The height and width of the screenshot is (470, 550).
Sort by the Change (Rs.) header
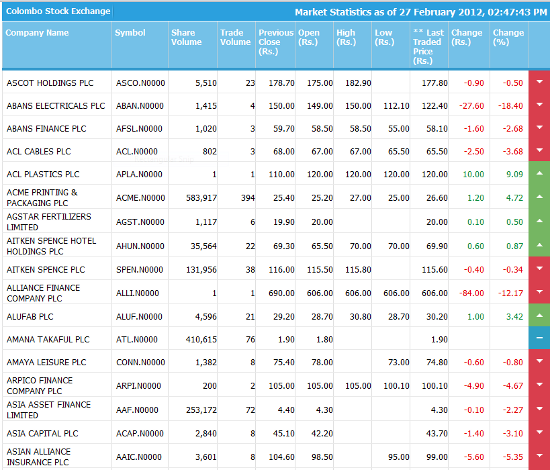[x=467, y=38]
